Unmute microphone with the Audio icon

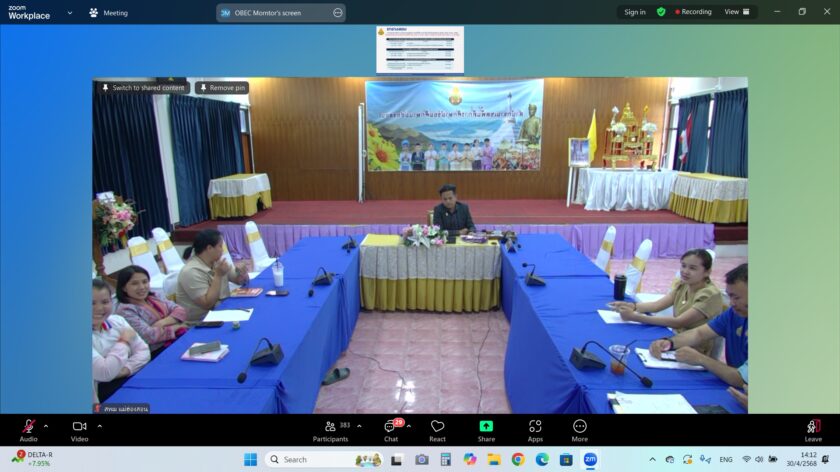[28, 427]
